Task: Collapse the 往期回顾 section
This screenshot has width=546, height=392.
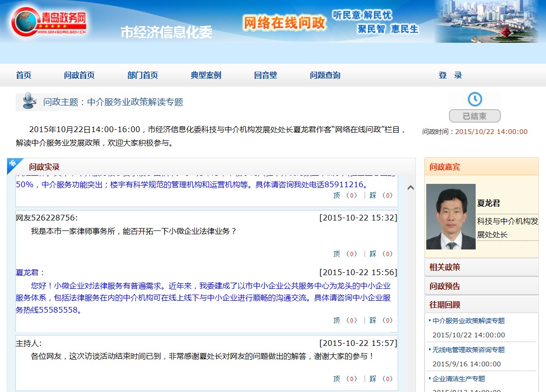Action: pos(445,305)
